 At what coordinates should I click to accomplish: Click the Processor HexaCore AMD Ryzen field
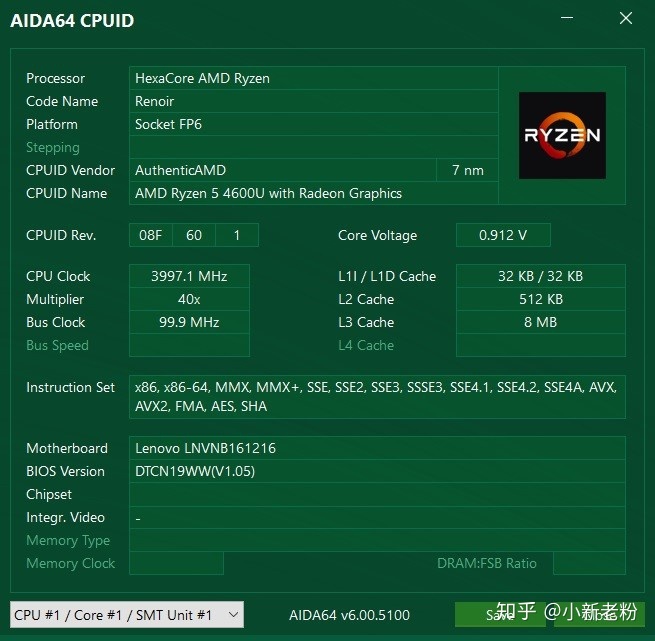click(314, 78)
